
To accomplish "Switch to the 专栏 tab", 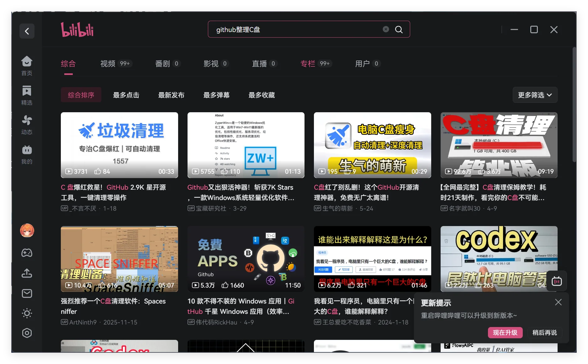I will [316, 64].
